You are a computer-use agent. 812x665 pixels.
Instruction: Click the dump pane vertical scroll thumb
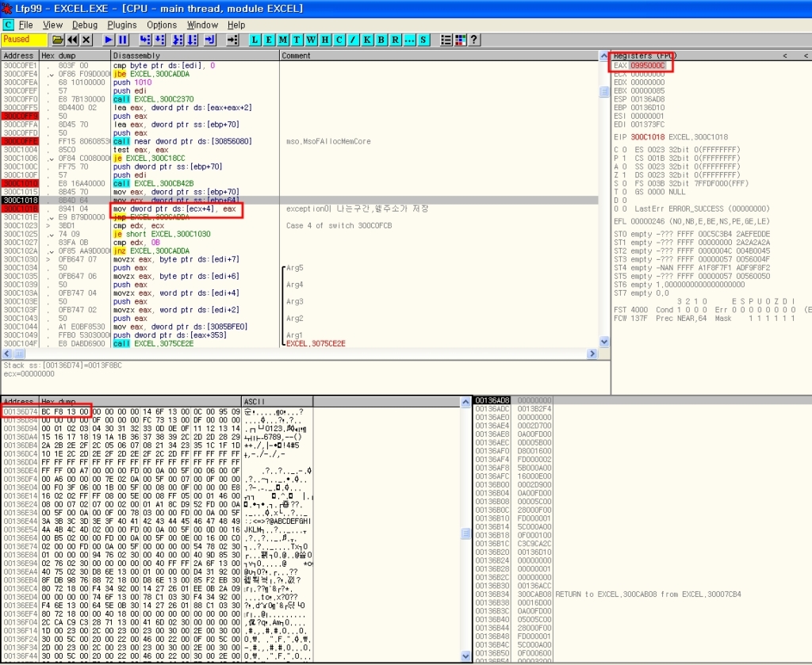[465, 533]
